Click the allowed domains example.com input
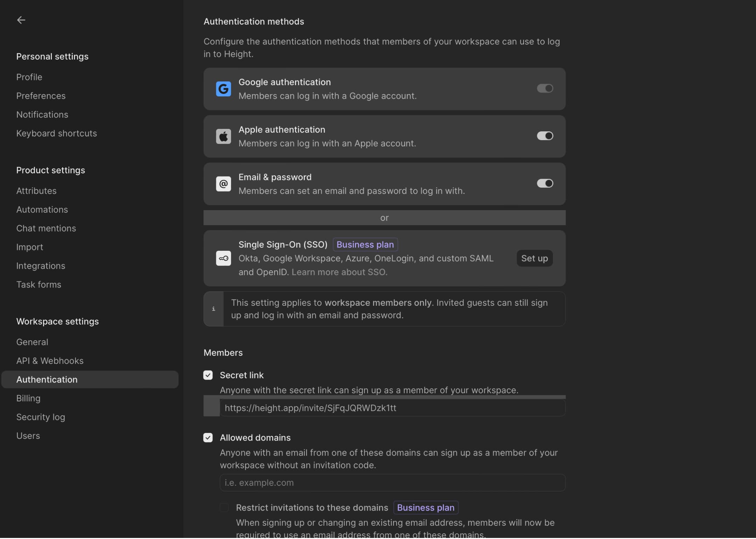The image size is (756, 539). click(x=392, y=483)
